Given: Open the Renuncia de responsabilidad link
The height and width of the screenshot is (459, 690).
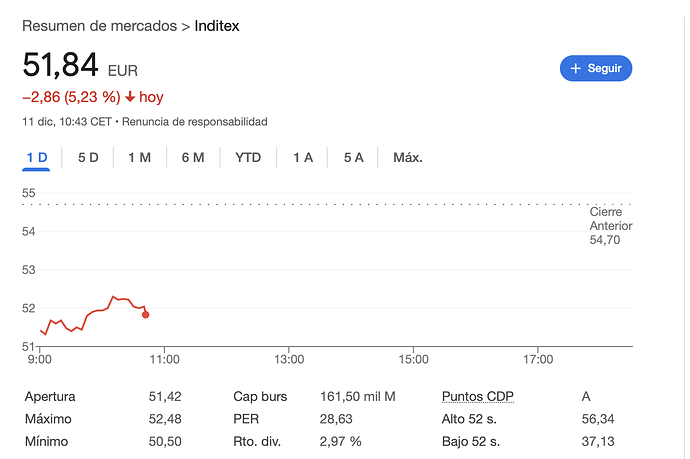Looking at the screenshot, I should pyautogui.click(x=195, y=121).
